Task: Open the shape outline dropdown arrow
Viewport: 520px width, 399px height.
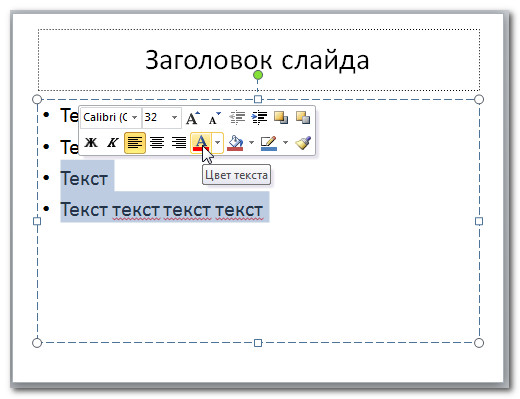Action: [x=285, y=143]
